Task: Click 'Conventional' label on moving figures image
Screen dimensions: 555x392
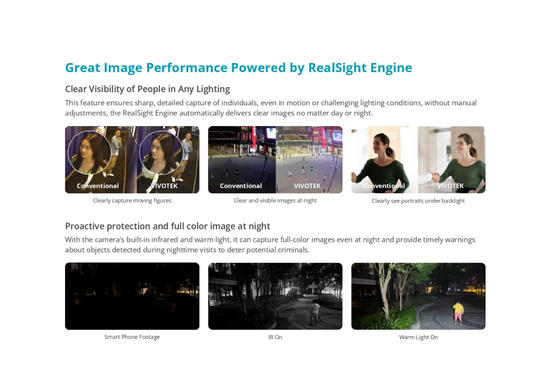Action: pos(98,186)
